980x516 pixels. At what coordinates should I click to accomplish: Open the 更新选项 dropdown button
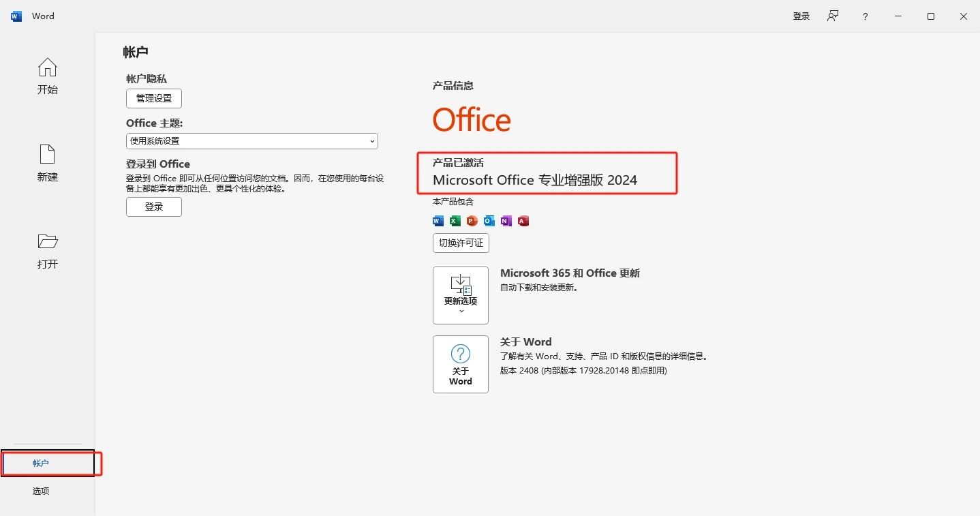point(461,295)
